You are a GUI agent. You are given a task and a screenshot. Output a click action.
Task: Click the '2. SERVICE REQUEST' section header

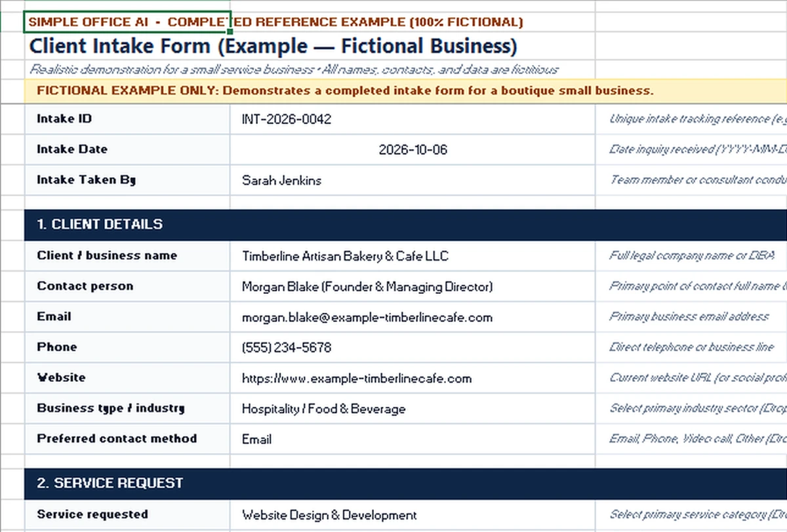click(x=405, y=483)
